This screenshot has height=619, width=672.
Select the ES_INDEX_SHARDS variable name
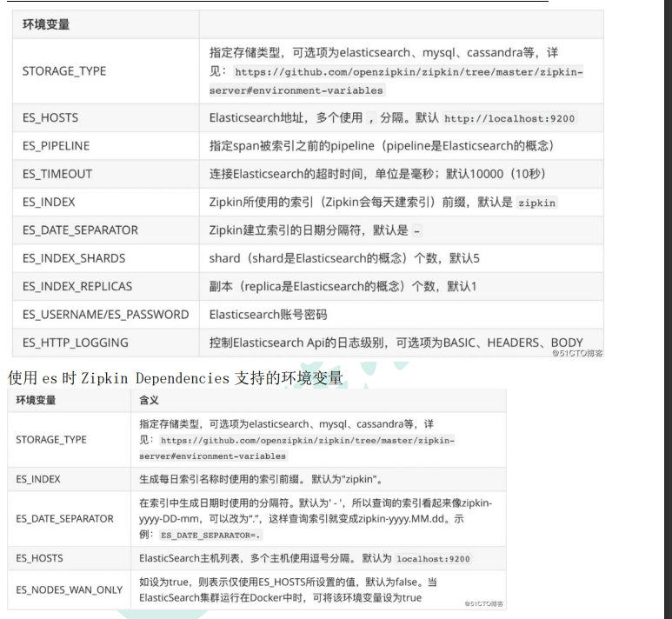point(74,258)
